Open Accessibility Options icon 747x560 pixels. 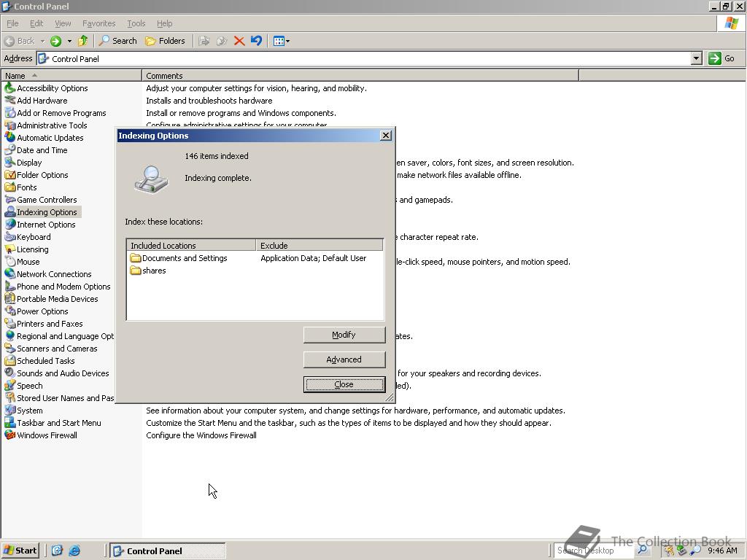(x=10, y=88)
